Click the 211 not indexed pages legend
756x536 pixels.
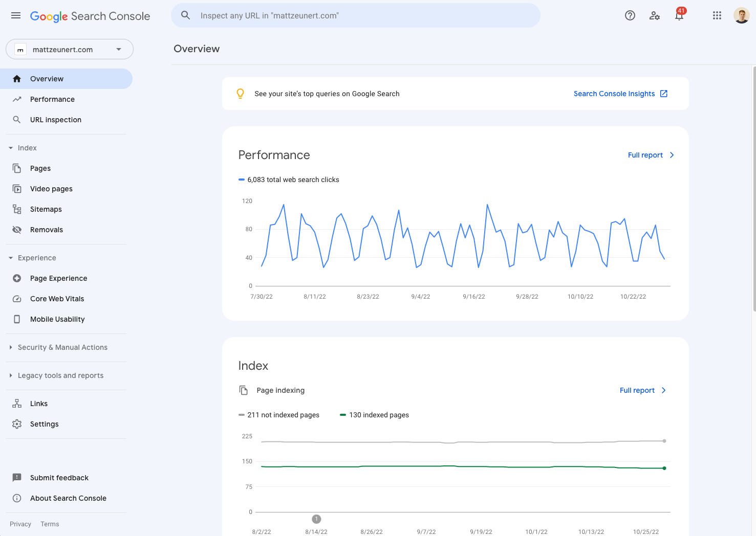point(279,415)
